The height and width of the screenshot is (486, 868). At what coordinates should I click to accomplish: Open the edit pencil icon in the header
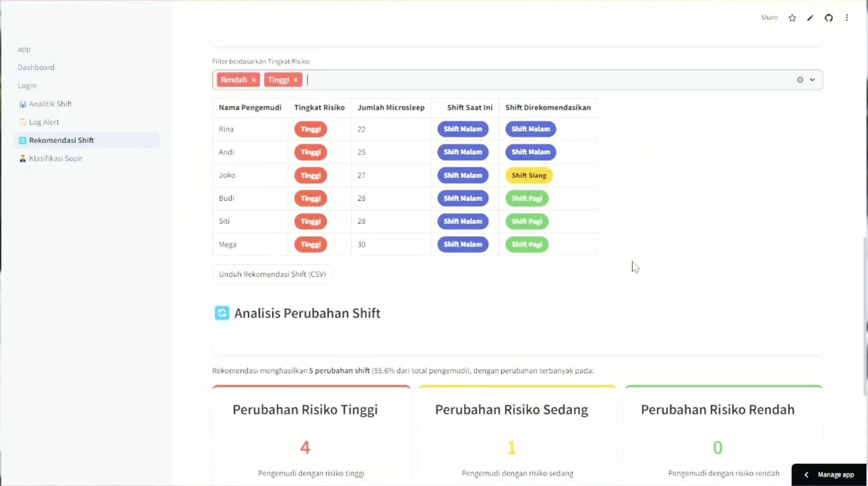tap(810, 18)
